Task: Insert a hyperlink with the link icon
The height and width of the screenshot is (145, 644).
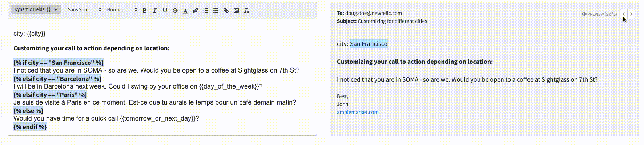Action: coord(226,11)
